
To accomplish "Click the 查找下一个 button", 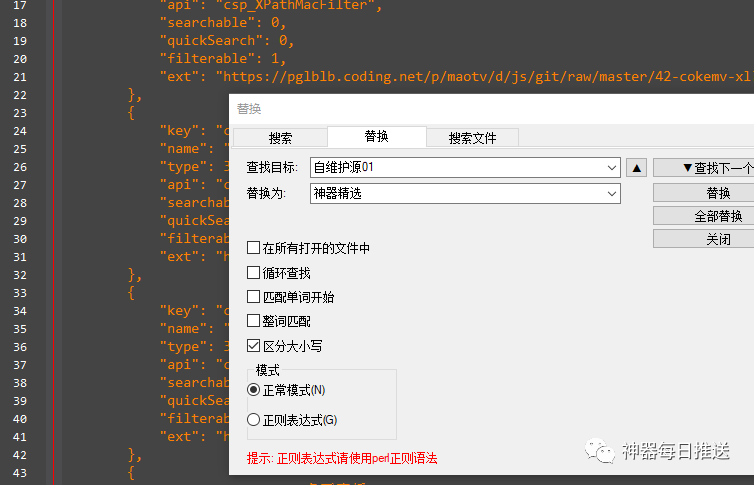I will pyautogui.click(x=704, y=168).
